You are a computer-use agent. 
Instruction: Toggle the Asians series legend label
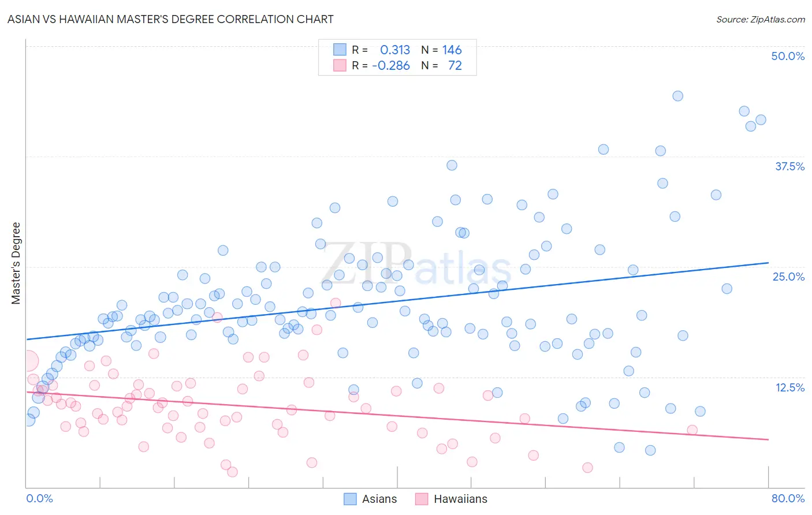coord(379,499)
